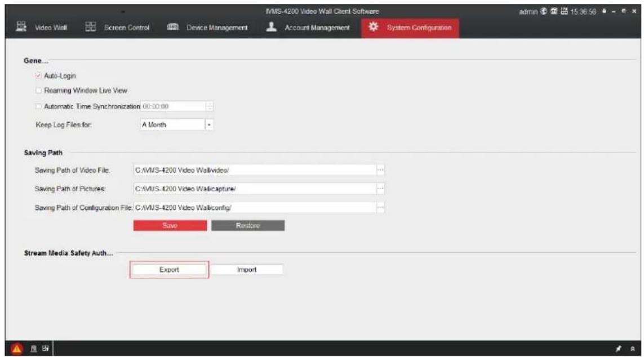Click the Restore button
Image resolution: width=644 pixels, height=357 pixels.
click(x=248, y=226)
